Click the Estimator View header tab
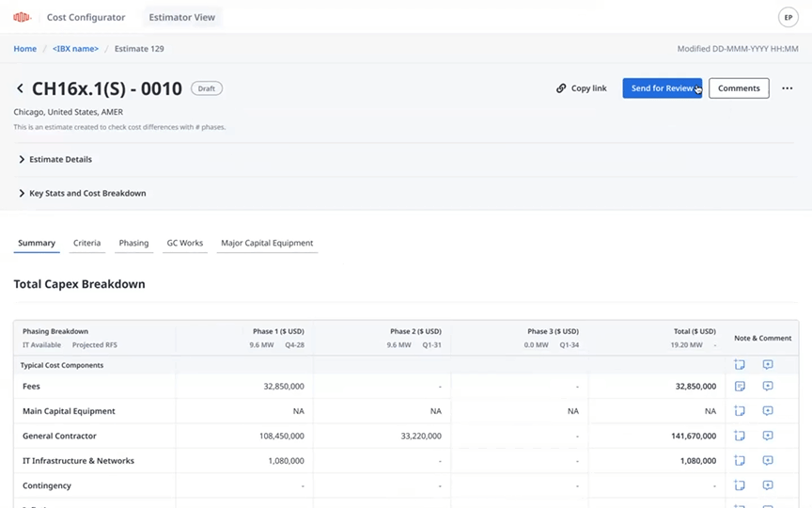 point(181,17)
